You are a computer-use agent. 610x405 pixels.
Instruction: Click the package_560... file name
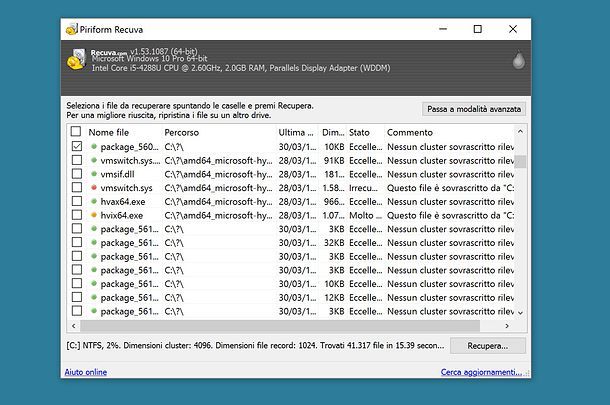coord(130,147)
